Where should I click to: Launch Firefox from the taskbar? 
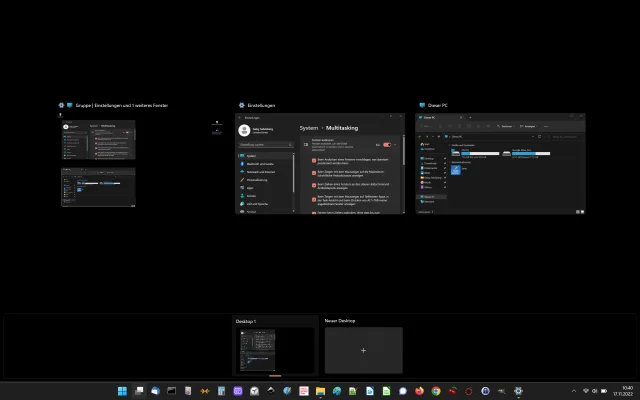coord(419,390)
